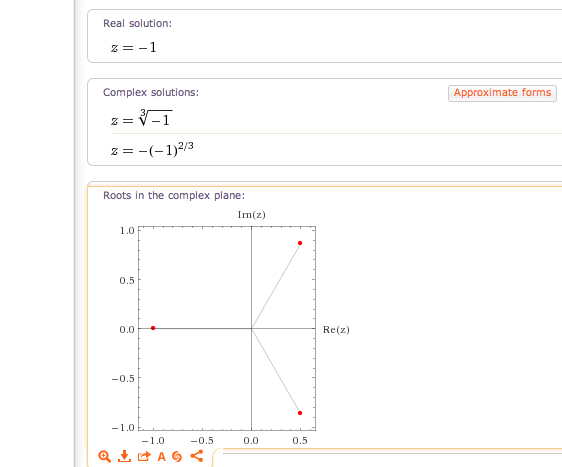The image size is (562, 467).
Task: Select the solution z = −(−1)^(2/3)
Action: [x=152, y=149]
